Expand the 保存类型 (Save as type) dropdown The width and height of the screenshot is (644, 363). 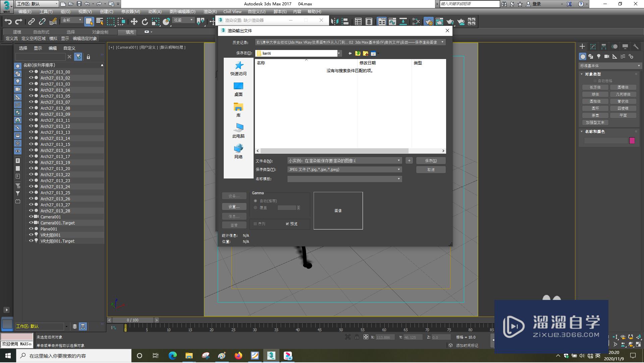point(398,169)
